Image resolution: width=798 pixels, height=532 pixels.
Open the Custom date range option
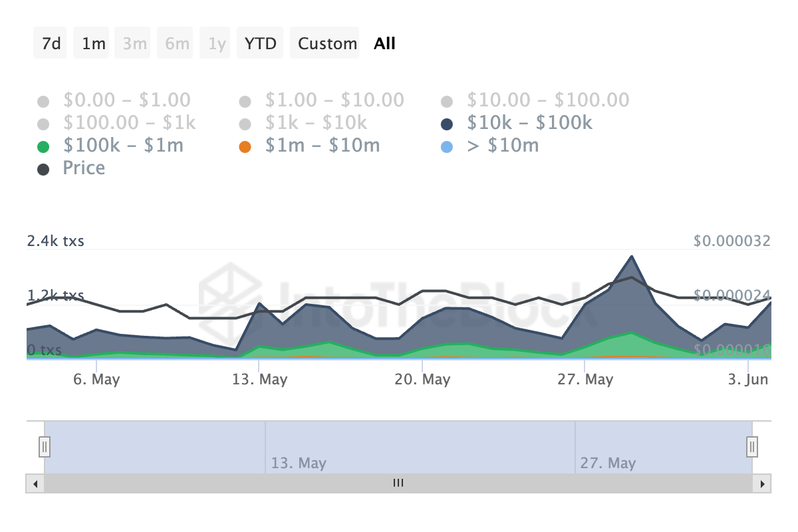point(327,43)
